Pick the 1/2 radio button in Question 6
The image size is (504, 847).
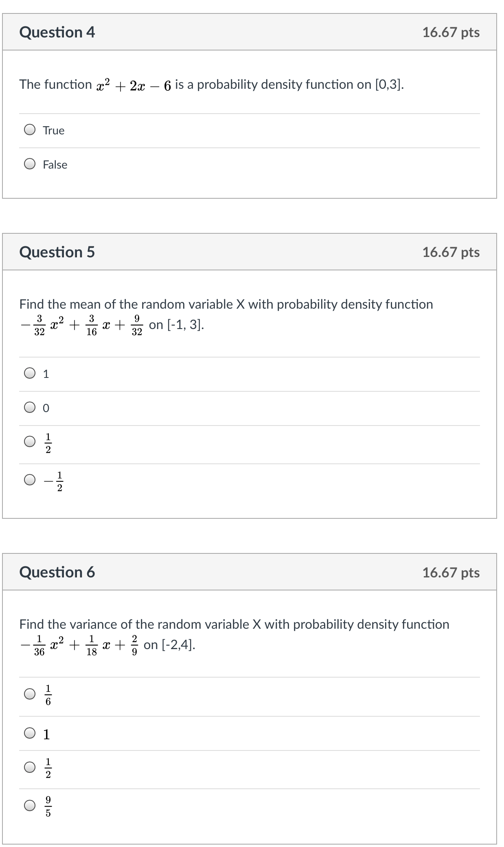[30, 767]
